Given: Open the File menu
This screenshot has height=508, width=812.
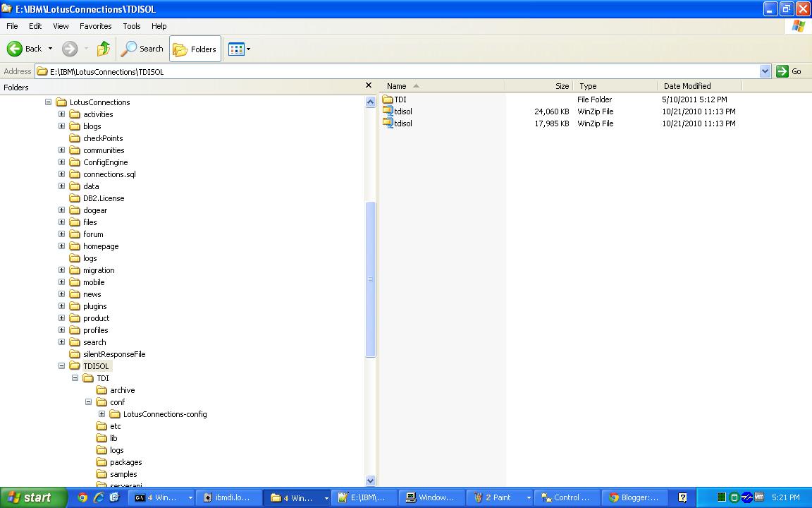Looking at the screenshot, I should tap(12, 26).
